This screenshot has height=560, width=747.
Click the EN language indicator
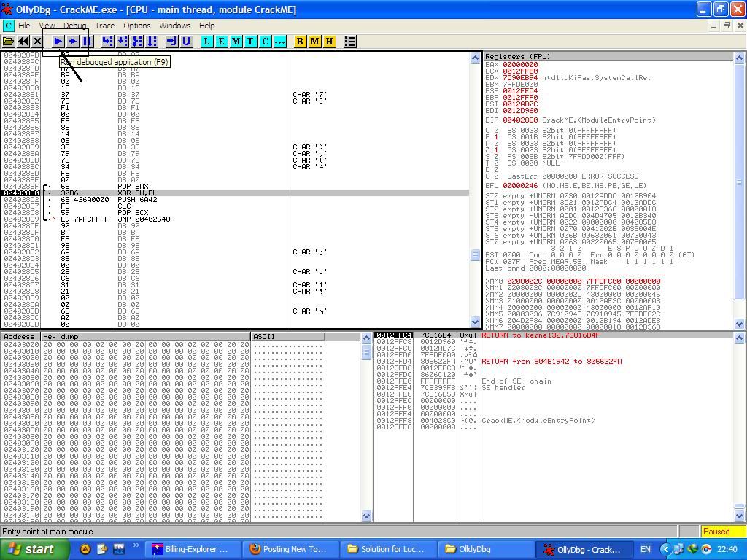pyautogui.click(x=646, y=550)
